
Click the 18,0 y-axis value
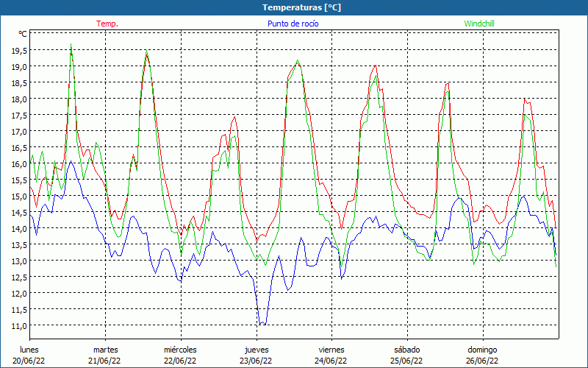(x=18, y=99)
